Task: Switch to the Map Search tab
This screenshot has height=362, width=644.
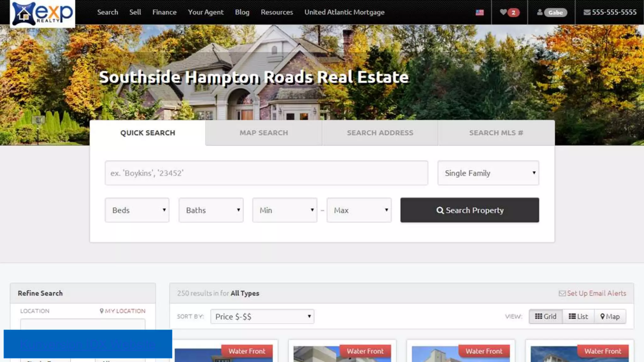Action: [x=264, y=133]
